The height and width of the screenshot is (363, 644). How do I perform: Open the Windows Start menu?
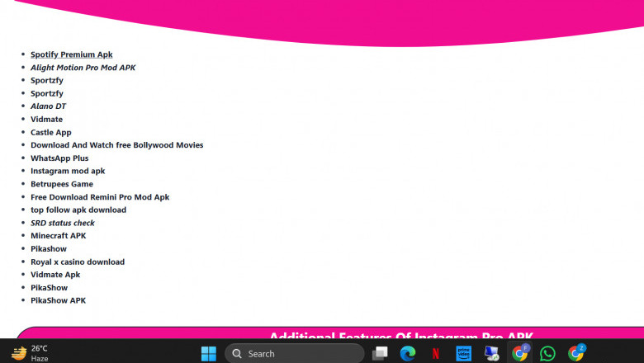click(x=209, y=353)
